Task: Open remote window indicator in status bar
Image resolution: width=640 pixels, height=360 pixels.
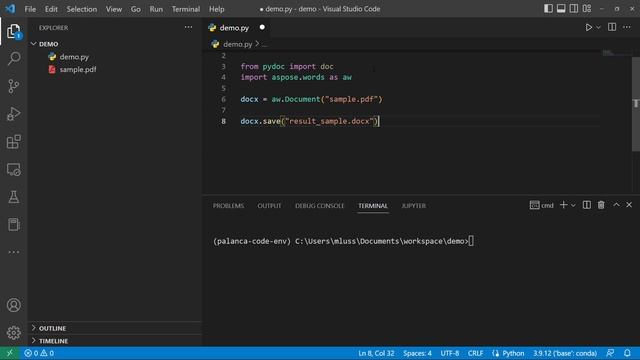Action: (9, 353)
